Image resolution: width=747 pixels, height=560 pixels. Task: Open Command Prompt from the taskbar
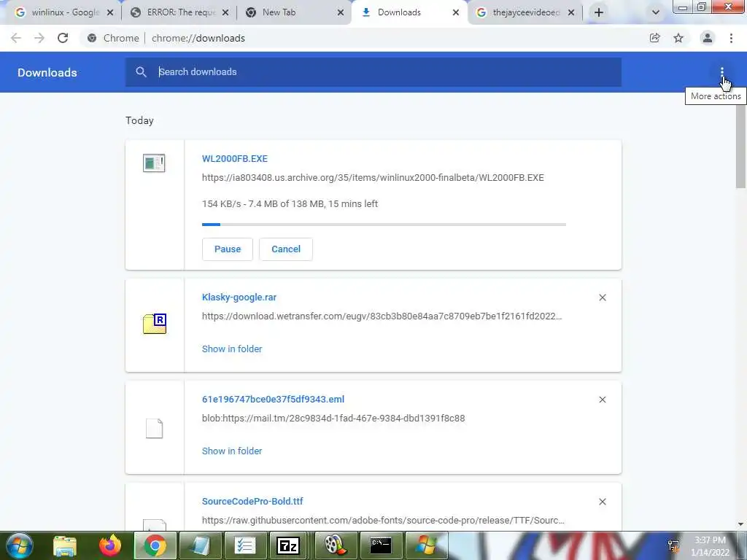[x=381, y=545]
